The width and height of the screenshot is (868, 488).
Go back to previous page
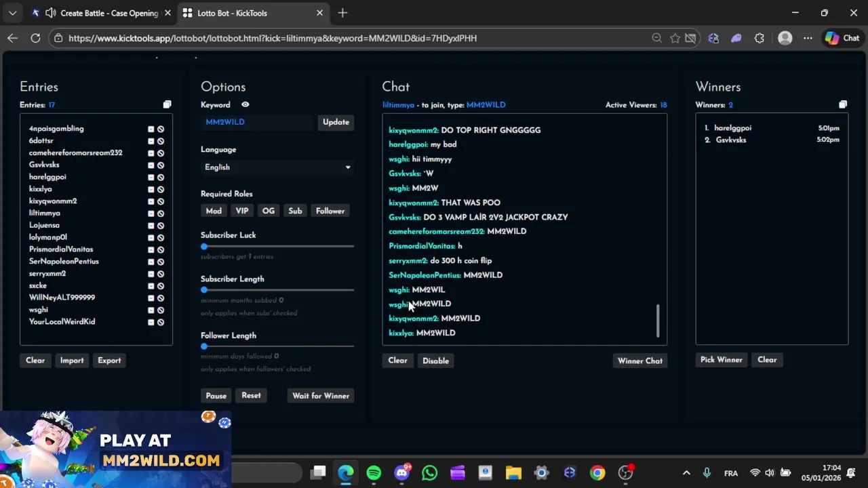coord(12,38)
